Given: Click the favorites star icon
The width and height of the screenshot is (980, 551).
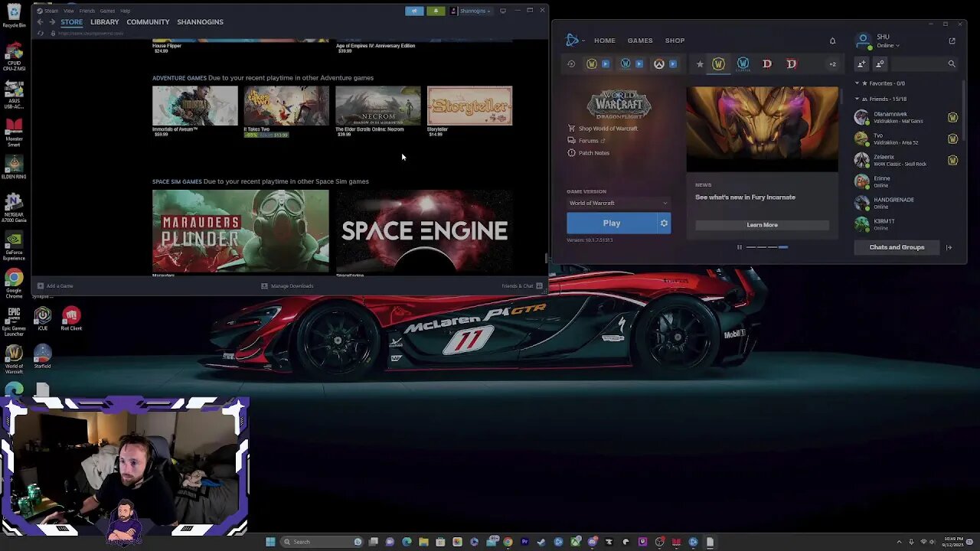Looking at the screenshot, I should point(699,64).
